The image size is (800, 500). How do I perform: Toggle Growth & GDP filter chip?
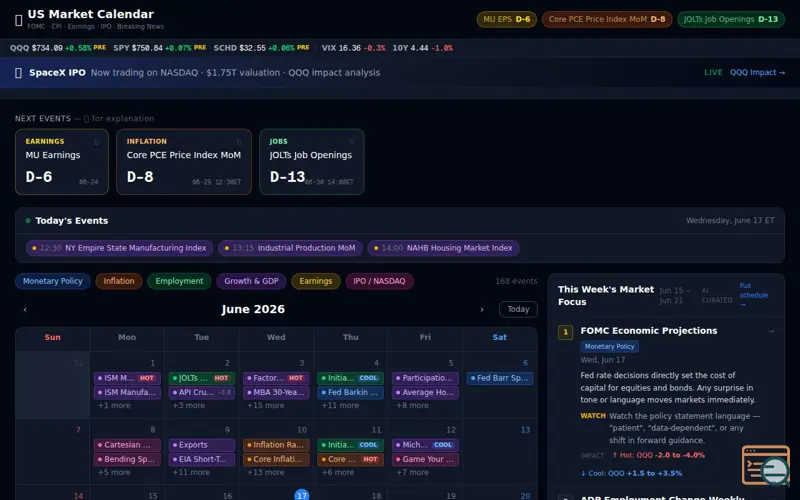(x=251, y=281)
